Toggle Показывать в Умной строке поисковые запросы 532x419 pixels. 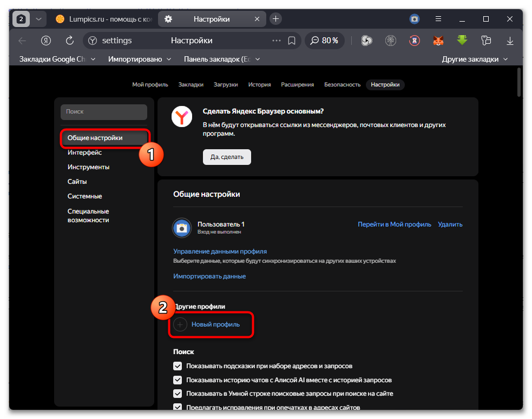coord(178,394)
